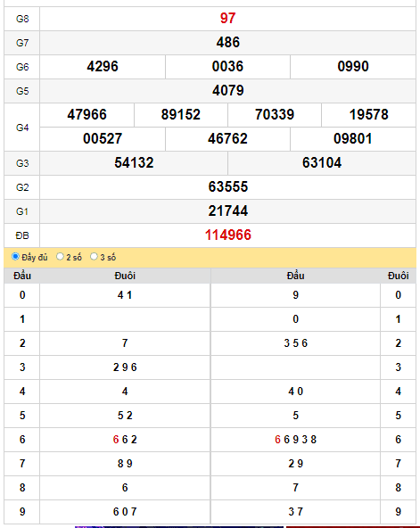Select the G6 number 4296
This screenshot has height=528, width=420.
[103, 66]
